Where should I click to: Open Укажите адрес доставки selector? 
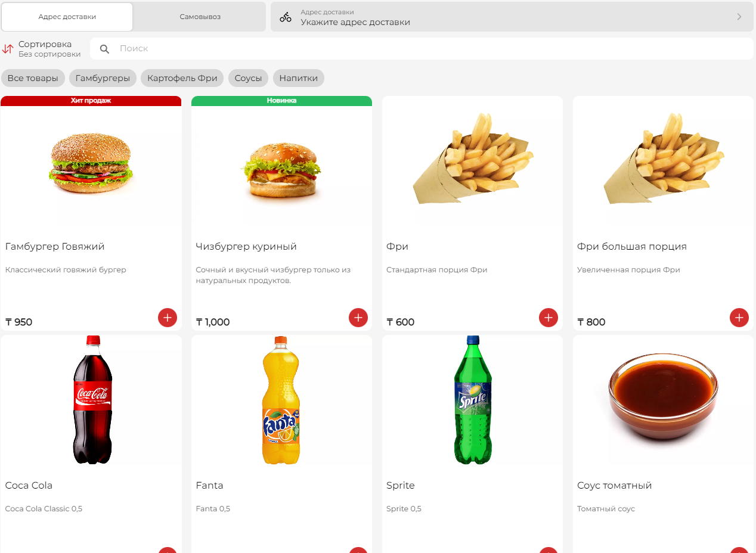[x=512, y=17]
